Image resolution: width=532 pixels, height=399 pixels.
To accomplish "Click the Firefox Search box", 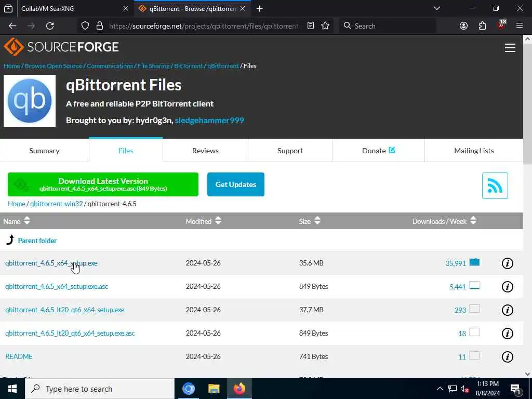I will (388, 26).
